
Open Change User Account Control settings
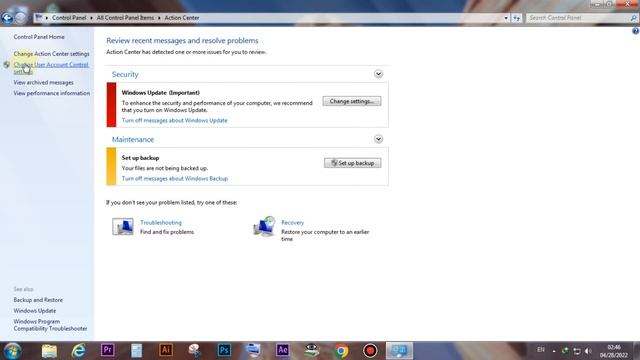(51, 68)
